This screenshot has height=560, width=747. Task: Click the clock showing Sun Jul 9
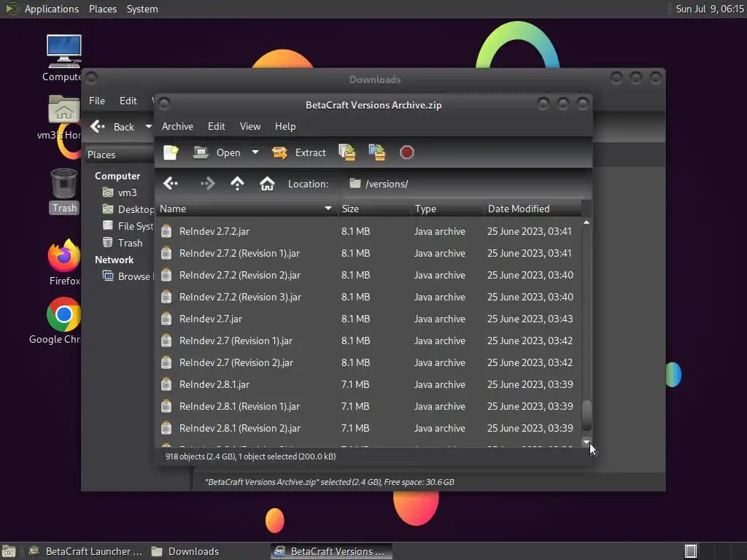click(709, 9)
